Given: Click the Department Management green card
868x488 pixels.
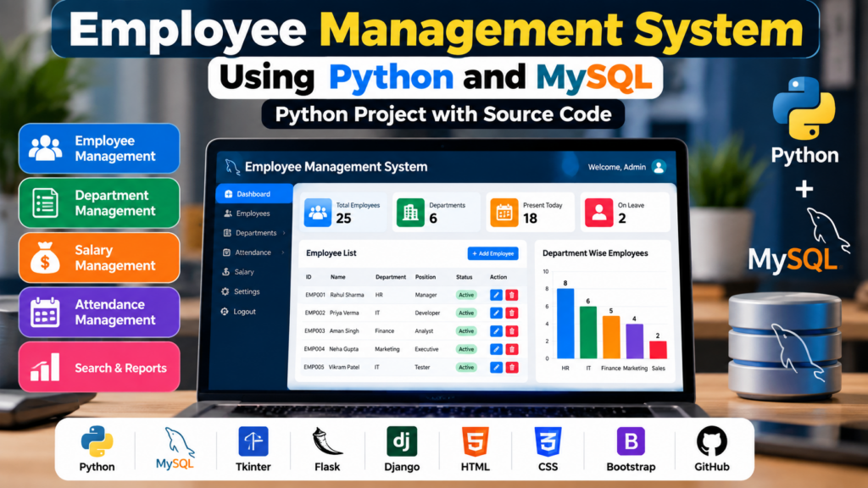Looking at the screenshot, I should point(99,203).
